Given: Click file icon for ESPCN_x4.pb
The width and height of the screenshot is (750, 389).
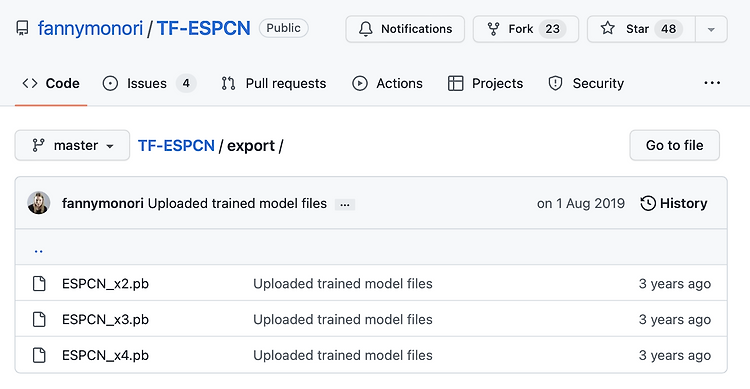Looking at the screenshot, I should pos(39,355).
